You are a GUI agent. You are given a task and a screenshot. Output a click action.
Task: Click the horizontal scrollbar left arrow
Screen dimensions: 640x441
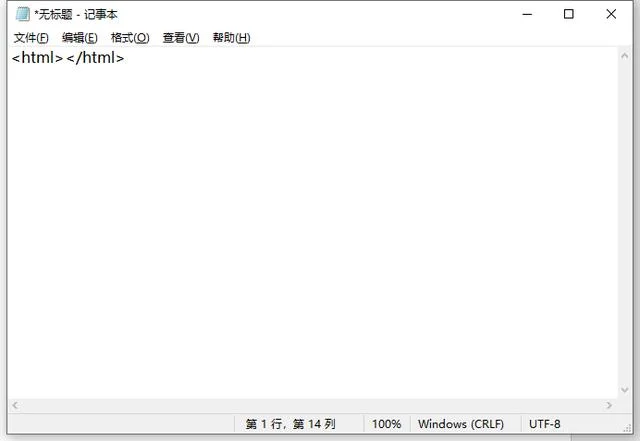(15, 405)
